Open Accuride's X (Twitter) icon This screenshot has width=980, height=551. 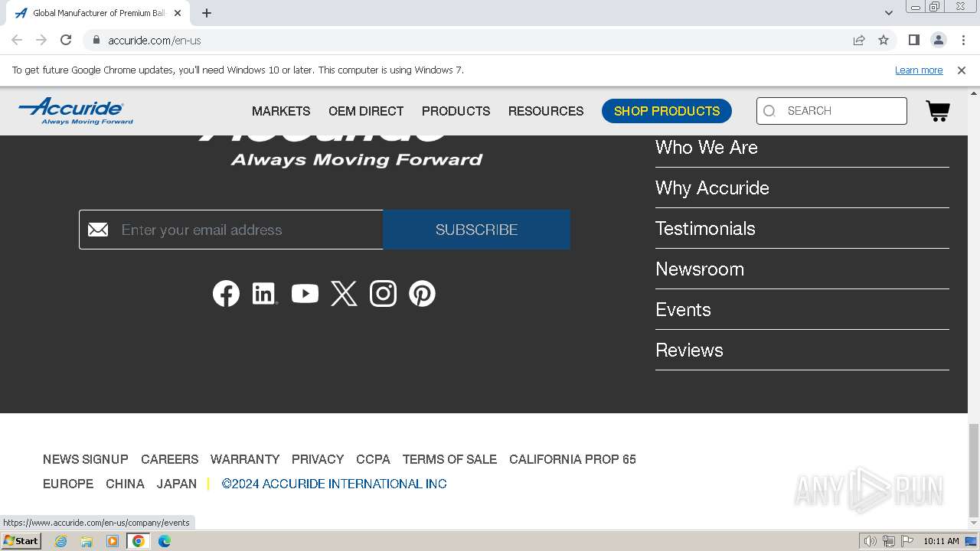point(344,294)
